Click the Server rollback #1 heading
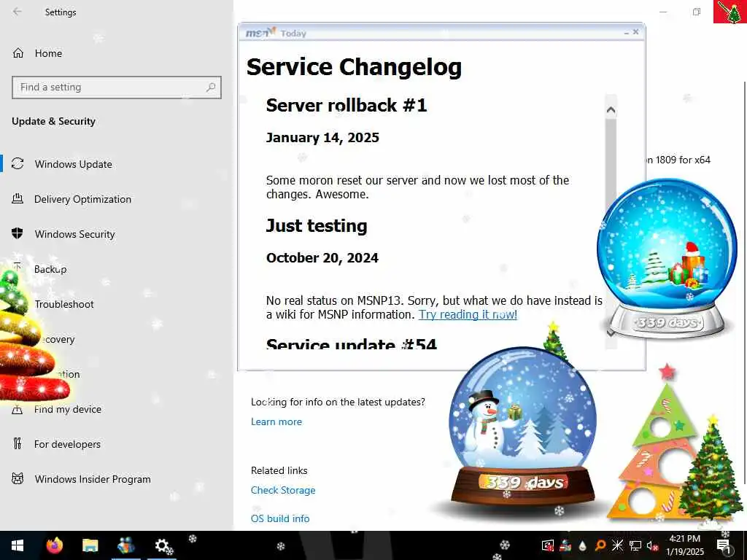Screen dimensions: 747x560 click(347, 105)
